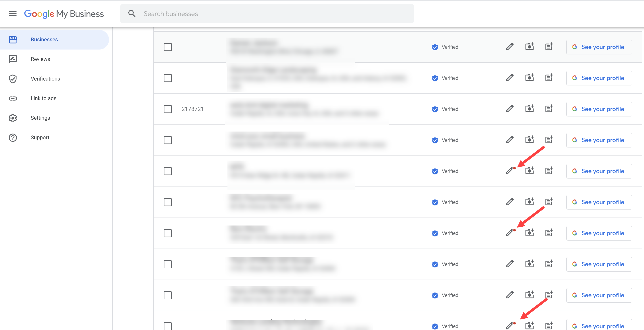Navigate to Reviews in sidebar
The image size is (644, 330).
40,59
